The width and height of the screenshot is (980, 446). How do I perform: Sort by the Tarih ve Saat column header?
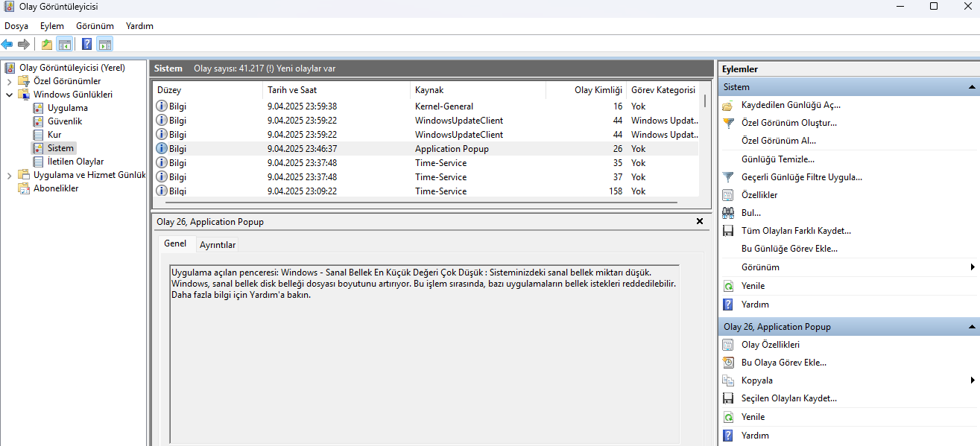pos(337,90)
